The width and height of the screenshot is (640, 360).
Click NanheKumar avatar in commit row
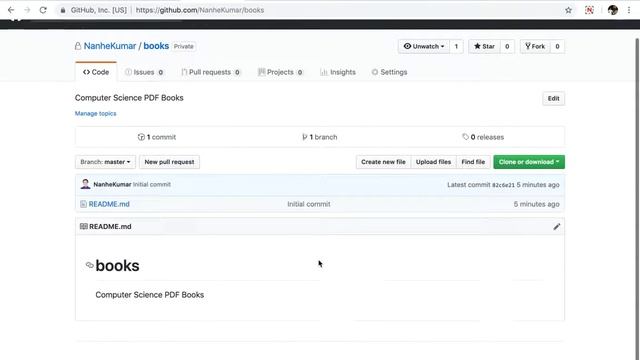click(85, 184)
